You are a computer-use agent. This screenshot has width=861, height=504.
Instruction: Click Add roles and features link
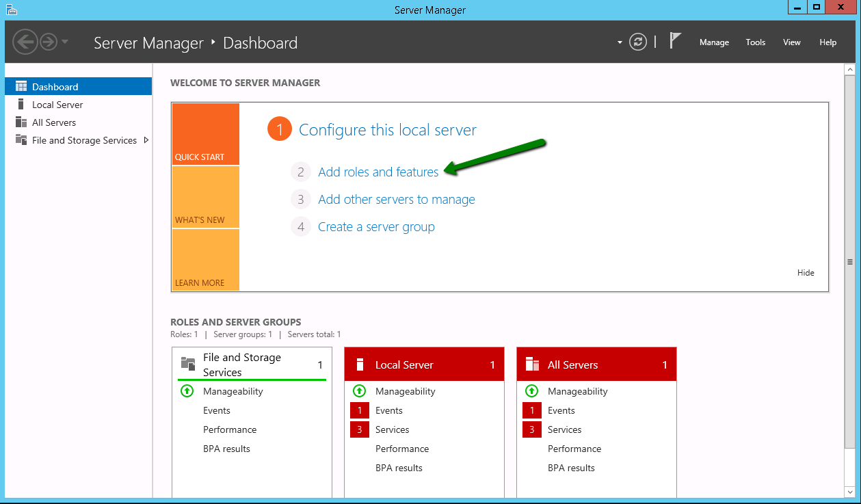pos(378,172)
